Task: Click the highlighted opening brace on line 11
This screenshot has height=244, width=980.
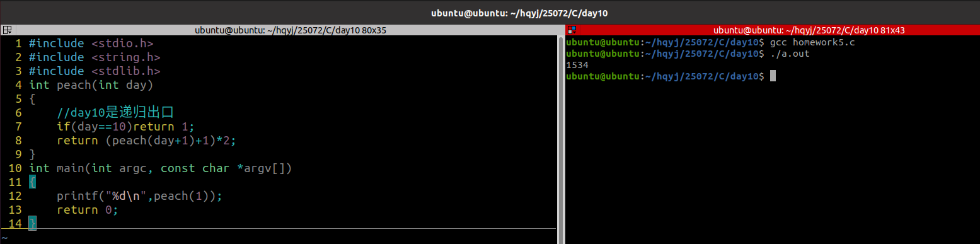Action: coord(33,182)
